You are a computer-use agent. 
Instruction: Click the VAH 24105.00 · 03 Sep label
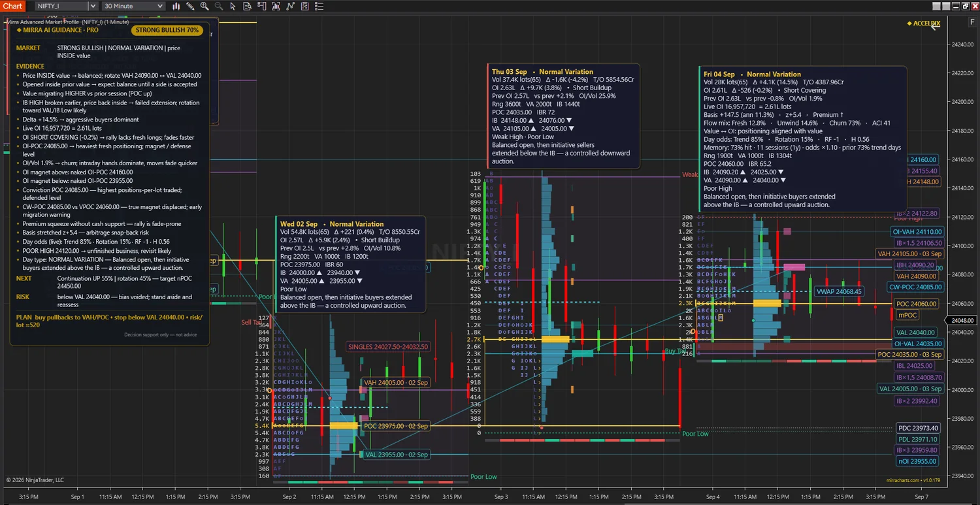coord(909,253)
